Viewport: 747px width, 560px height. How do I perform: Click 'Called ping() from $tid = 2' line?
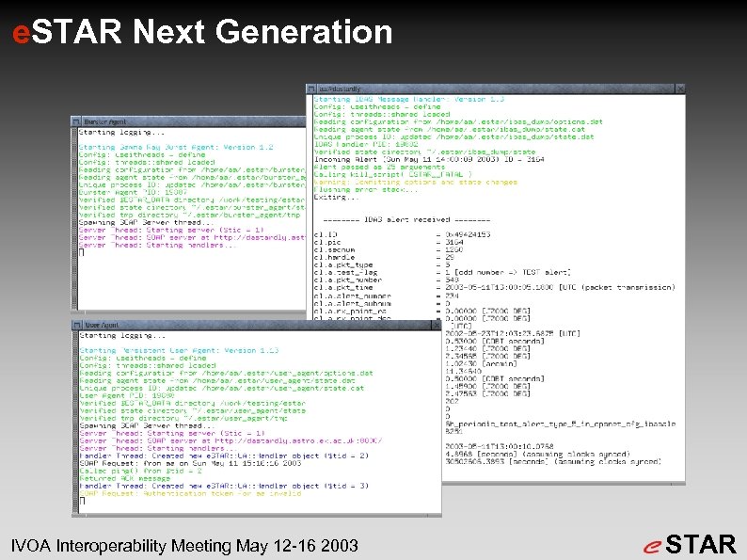[x=141, y=471]
